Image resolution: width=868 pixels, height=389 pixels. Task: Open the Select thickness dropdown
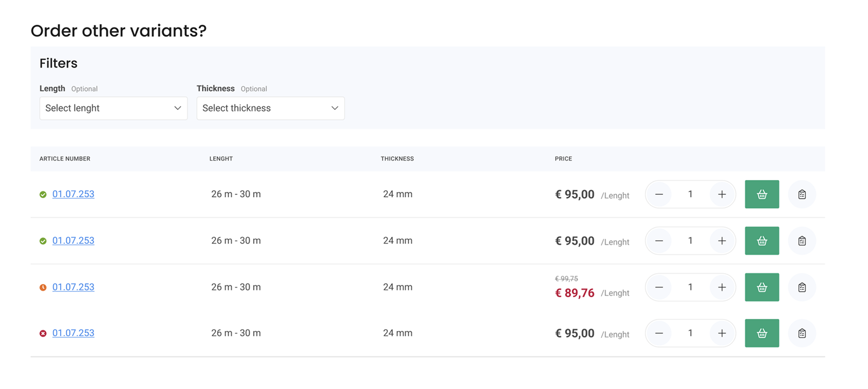tap(270, 108)
